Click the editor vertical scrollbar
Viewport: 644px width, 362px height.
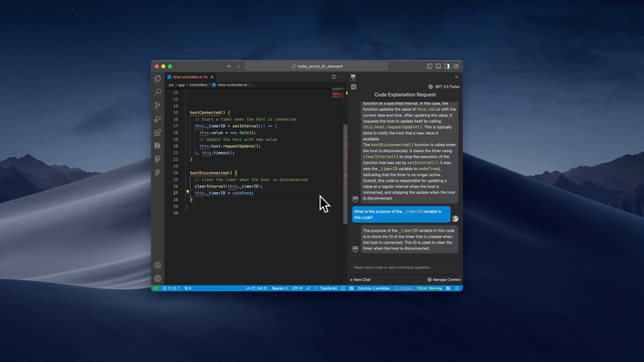coord(345,172)
